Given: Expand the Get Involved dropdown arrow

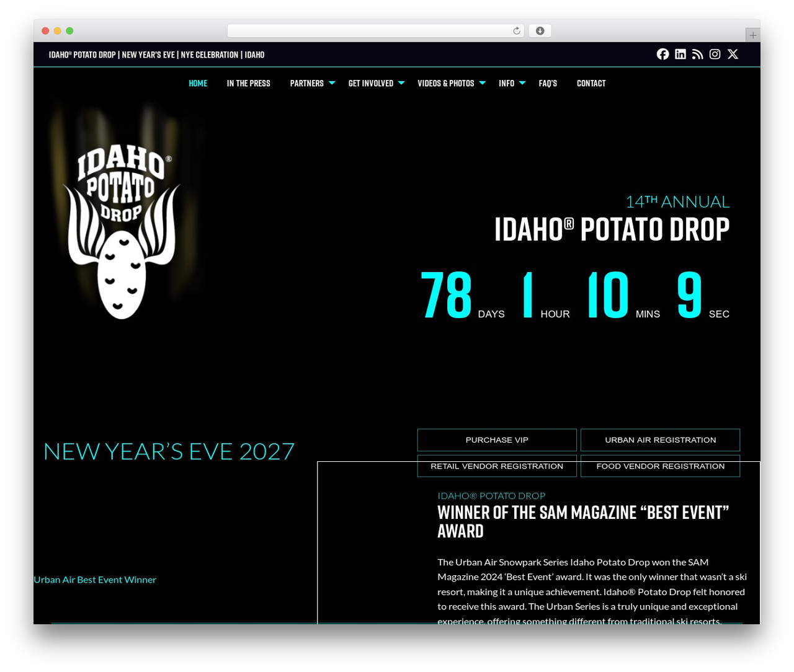Looking at the screenshot, I should click(x=401, y=83).
